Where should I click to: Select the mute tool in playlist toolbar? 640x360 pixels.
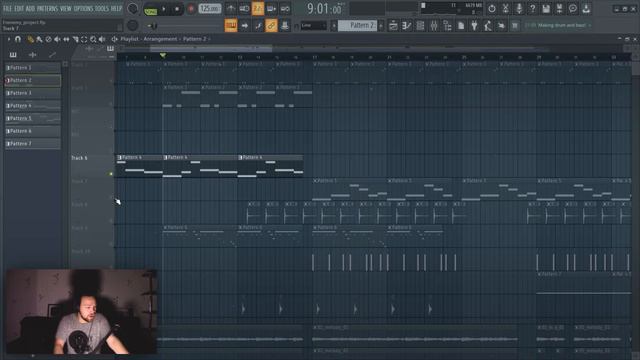click(57, 39)
